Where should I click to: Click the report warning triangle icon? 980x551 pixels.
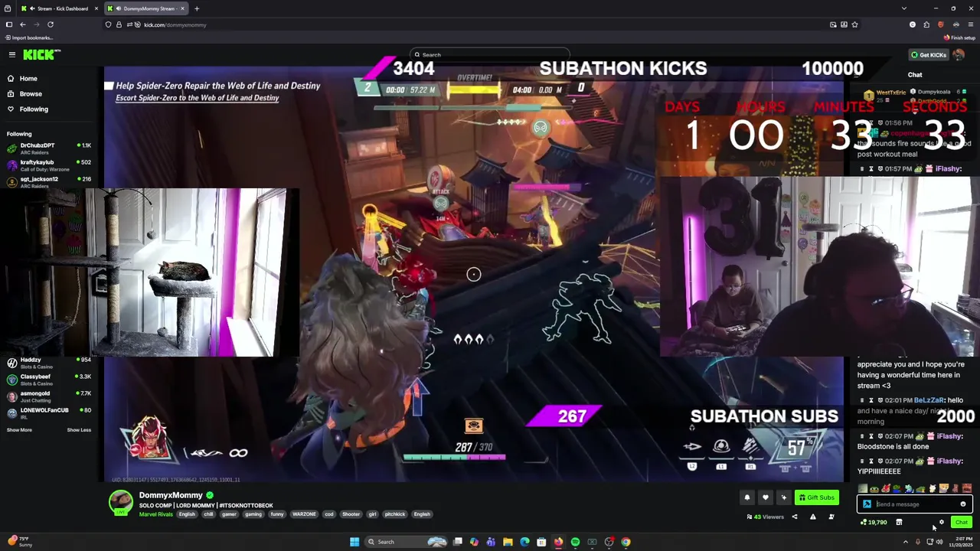pyautogui.click(x=812, y=517)
